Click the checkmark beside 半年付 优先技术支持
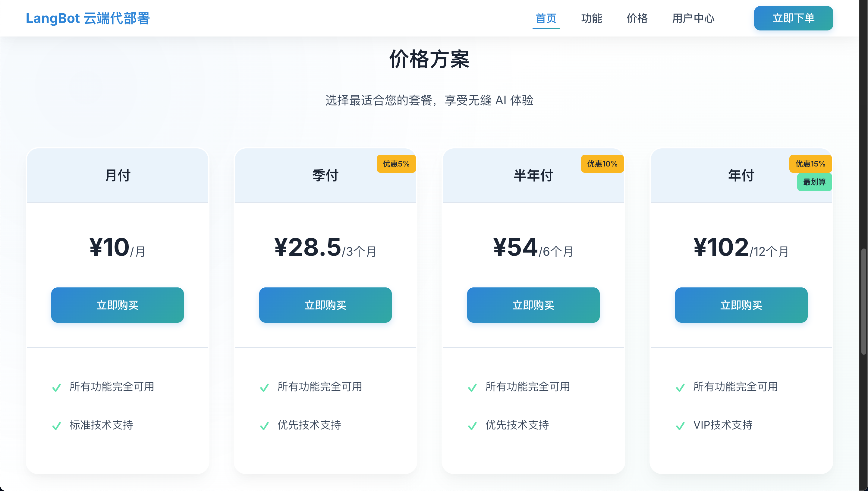Screen dimensions: 868x491 click(472, 426)
